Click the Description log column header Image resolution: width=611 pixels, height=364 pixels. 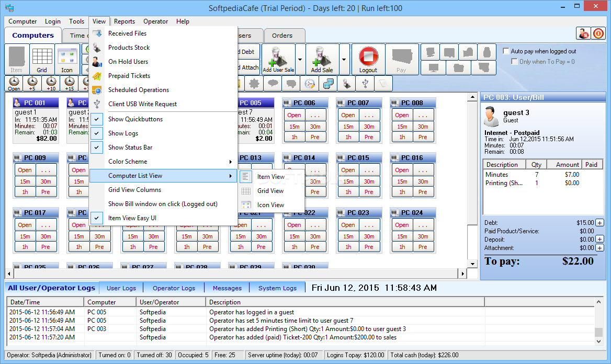click(x=345, y=302)
